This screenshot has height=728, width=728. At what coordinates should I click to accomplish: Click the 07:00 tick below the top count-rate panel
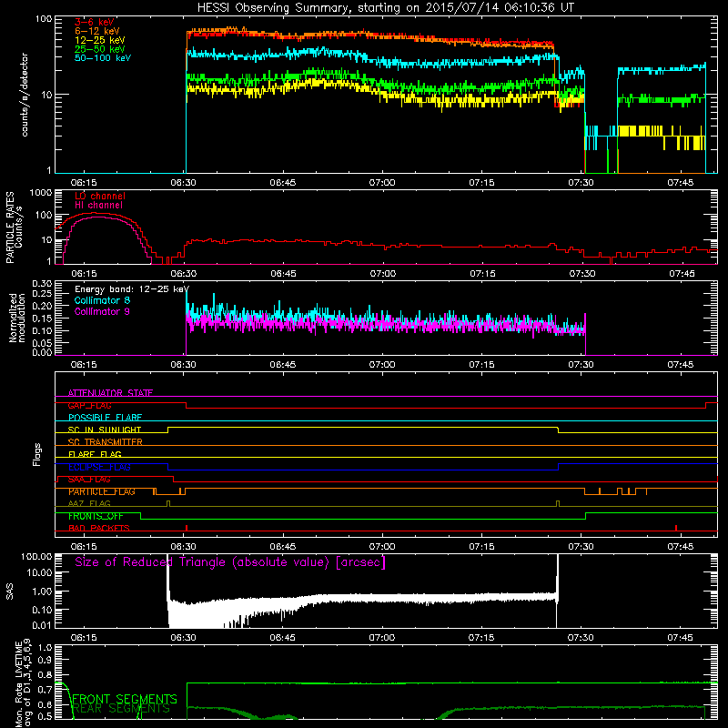click(x=382, y=183)
